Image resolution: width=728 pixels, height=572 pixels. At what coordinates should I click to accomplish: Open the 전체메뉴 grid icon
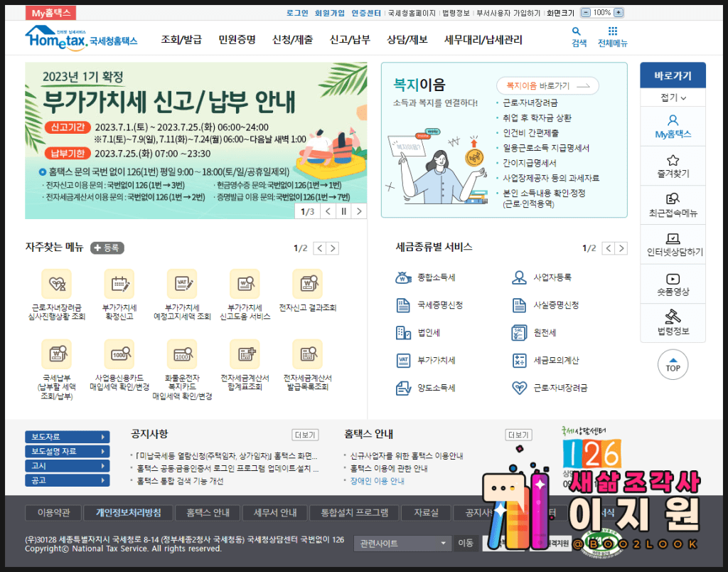pos(612,31)
